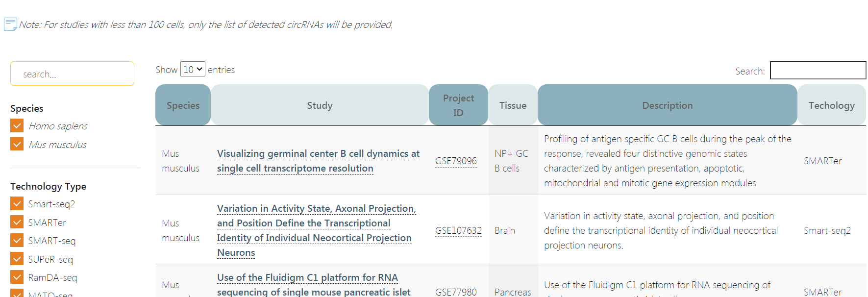Image resolution: width=868 pixels, height=297 pixels.
Task: Click the Description column header
Action: 667,105
